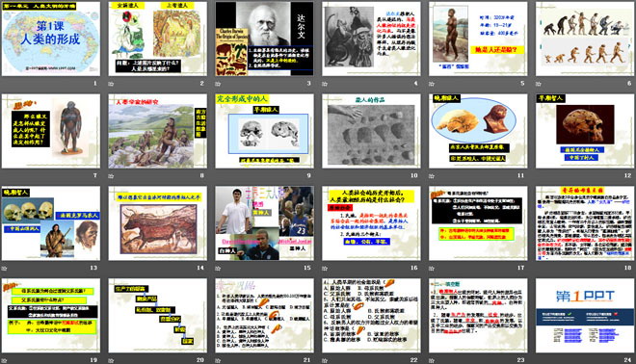
Task: Click the slide number label 7
Action: point(95,175)
